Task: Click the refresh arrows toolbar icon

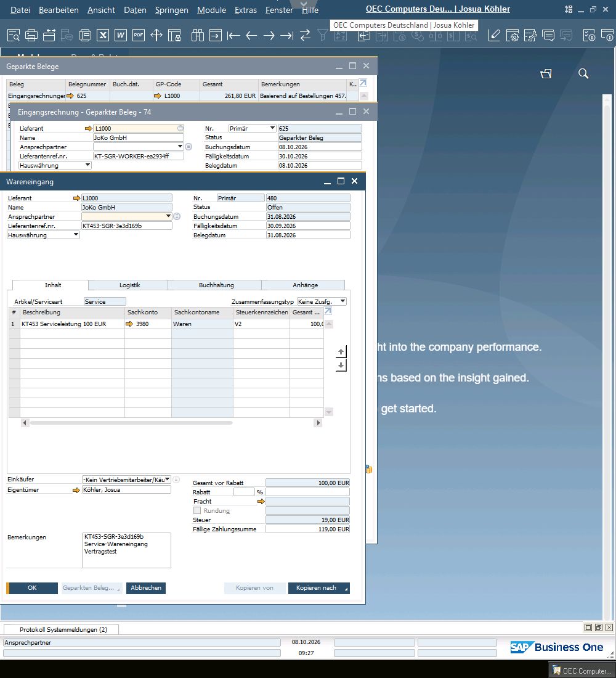Action: click(x=305, y=36)
